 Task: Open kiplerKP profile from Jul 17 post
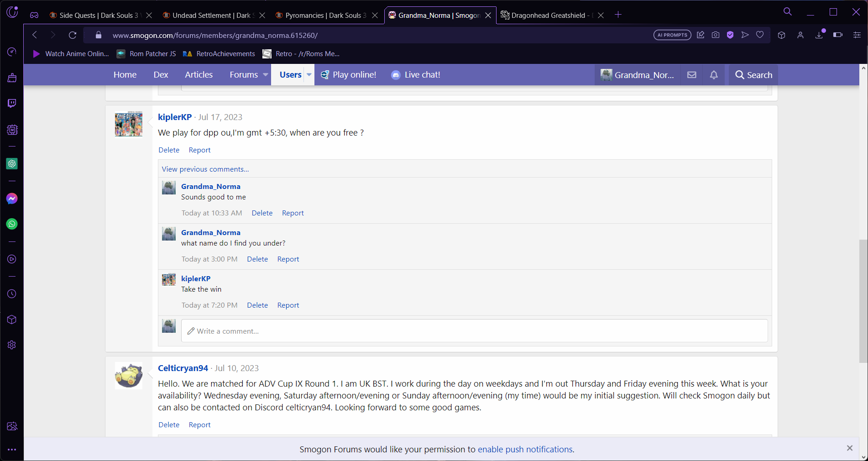(x=175, y=117)
